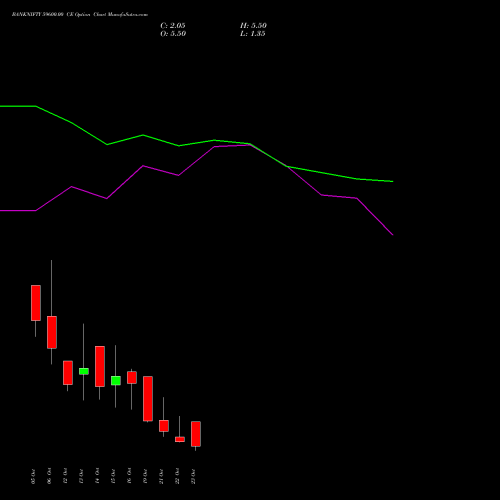
Task: Click the 06 Oct date label
Action: [x=49, y=476]
